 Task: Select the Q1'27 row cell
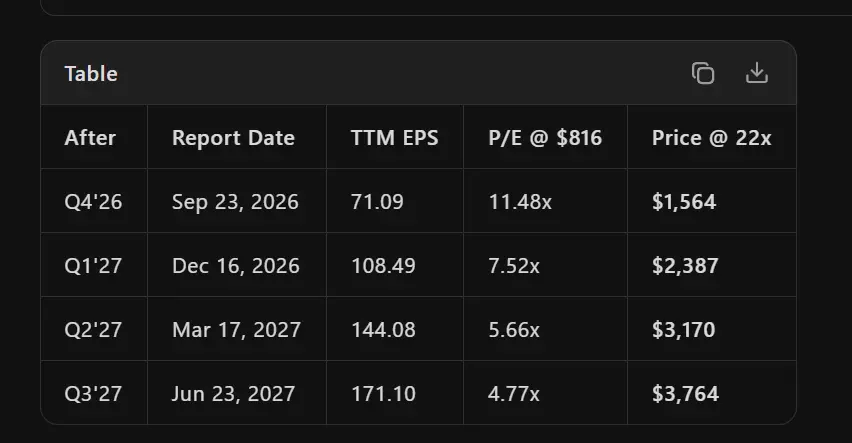click(x=93, y=266)
